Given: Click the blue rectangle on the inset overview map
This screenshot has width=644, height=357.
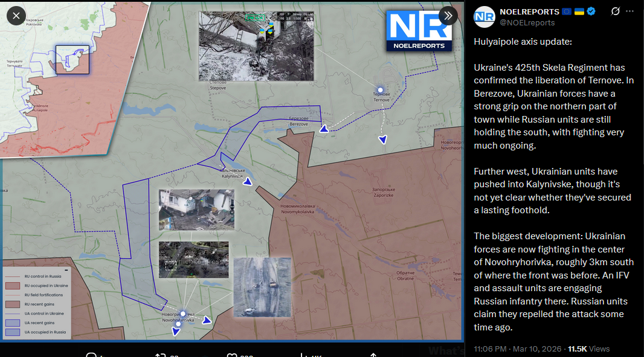Looking at the screenshot, I should click(72, 60).
